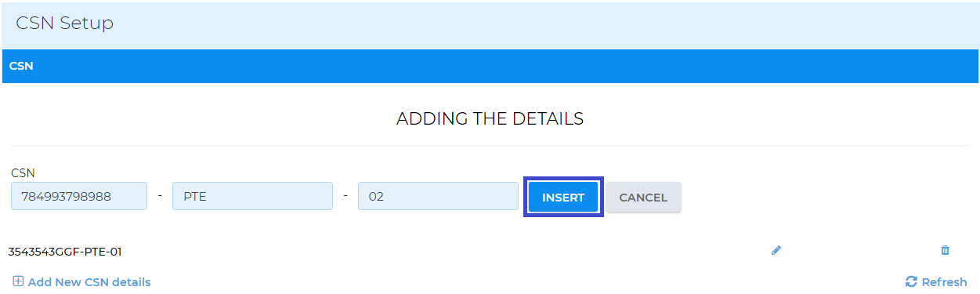
Task: Click the Refresh link text
Action: (x=944, y=281)
